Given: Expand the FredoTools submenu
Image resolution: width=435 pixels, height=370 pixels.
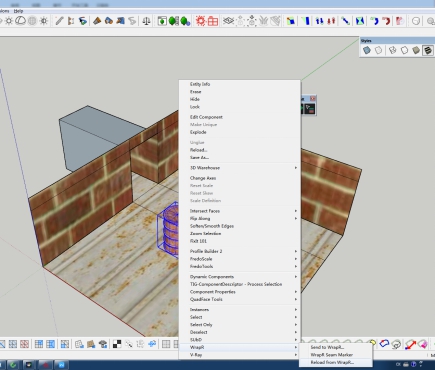Looking at the screenshot, I should (240, 267).
